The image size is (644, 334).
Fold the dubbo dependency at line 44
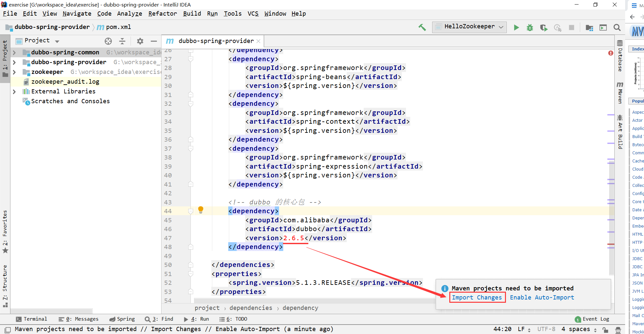[191, 211]
